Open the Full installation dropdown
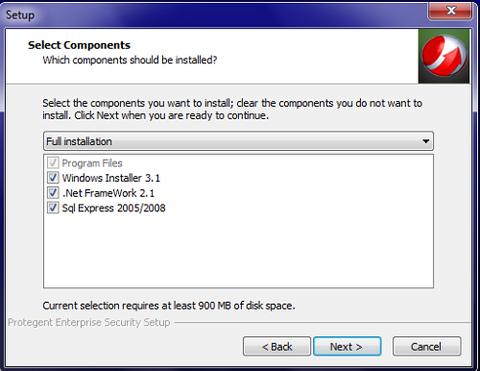Image resolution: width=480 pixels, height=371 pixels. point(238,141)
